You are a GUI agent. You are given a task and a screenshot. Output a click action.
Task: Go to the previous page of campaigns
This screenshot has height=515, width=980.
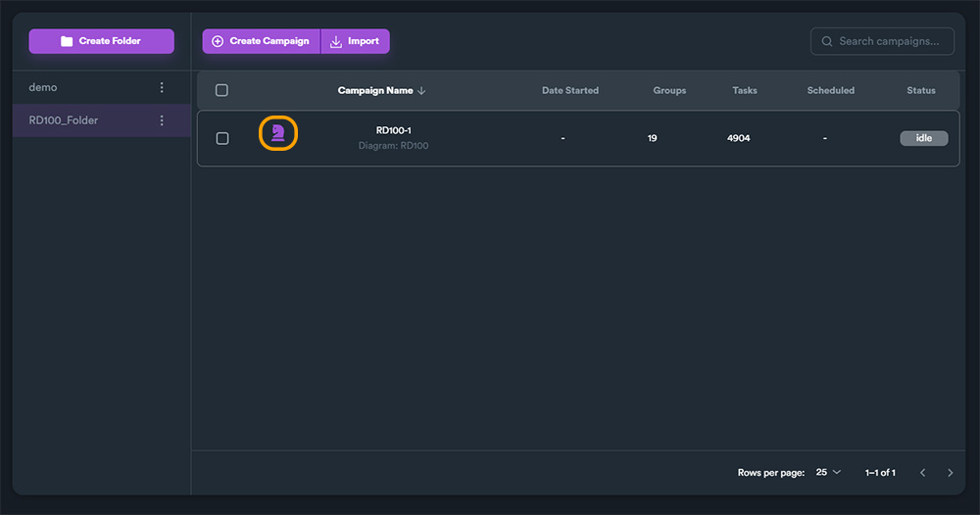tap(922, 473)
